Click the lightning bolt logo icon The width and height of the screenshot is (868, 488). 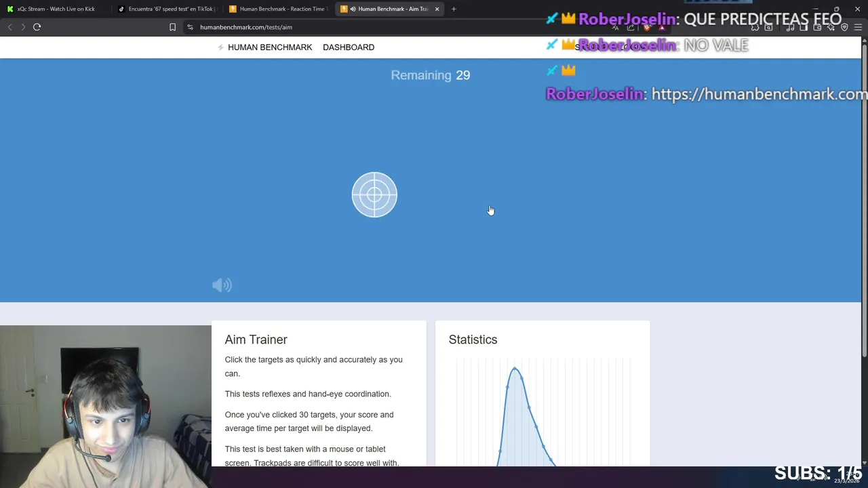click(x=220, y=47)
